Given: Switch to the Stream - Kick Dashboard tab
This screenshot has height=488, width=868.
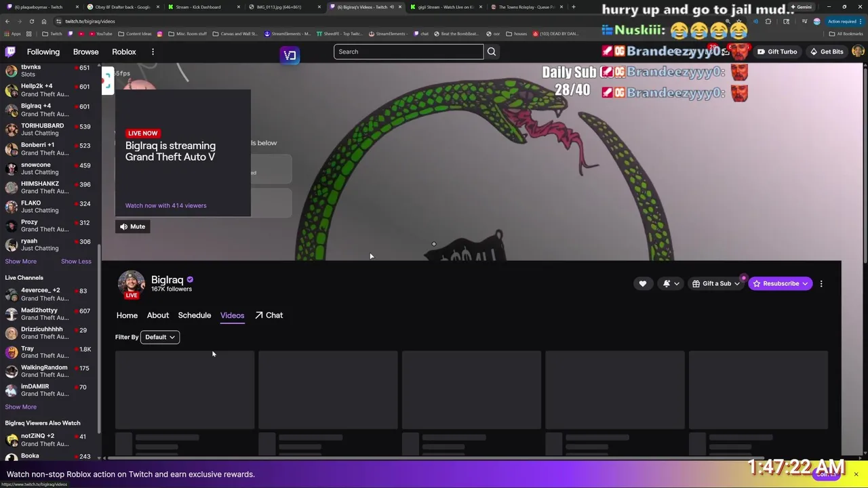Looking at the screenshot, I should (203, 7).
